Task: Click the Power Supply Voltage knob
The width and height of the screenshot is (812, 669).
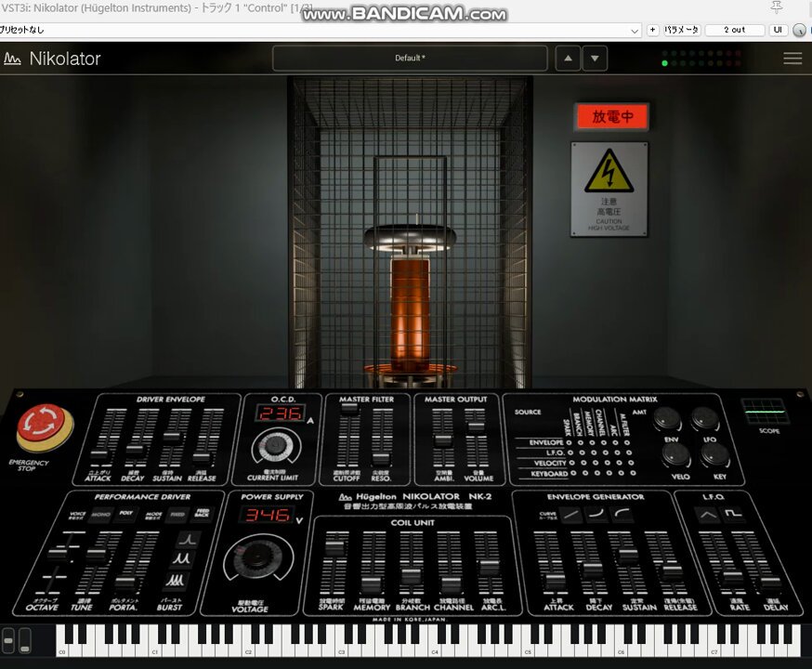Action: click(x=256, y=558)
